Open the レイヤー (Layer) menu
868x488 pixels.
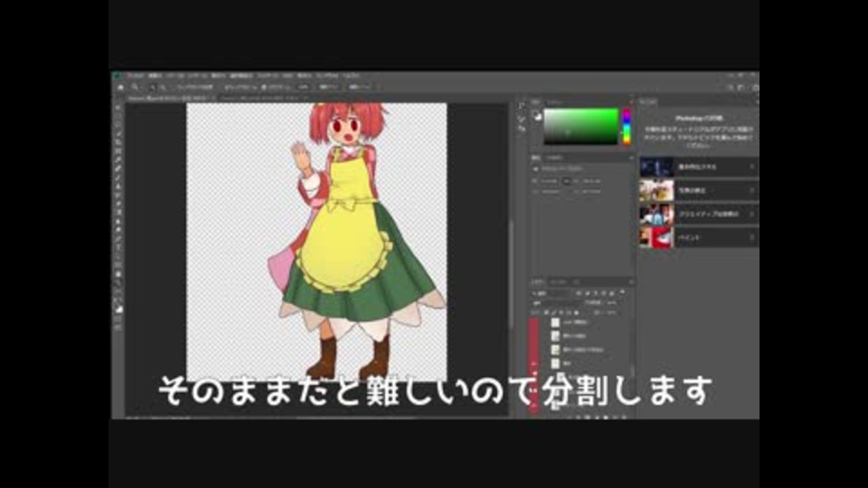pyautogui.click(x=197, y=76)
